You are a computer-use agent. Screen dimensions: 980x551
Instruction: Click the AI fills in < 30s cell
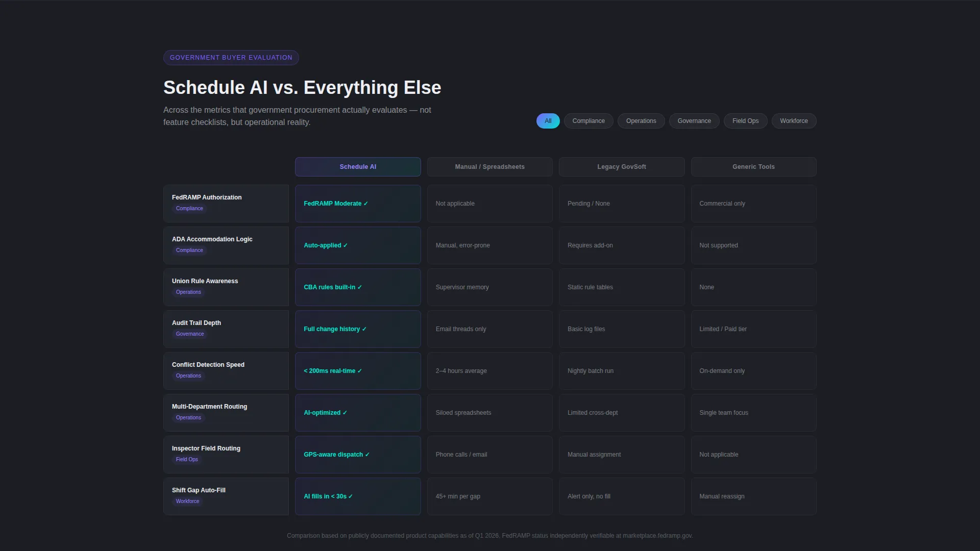click(x=358, y=496)
